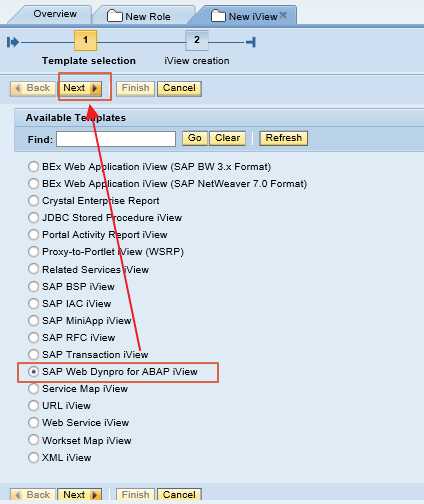
Task: Click the bottom Back button
Action: pyautogui.click(x=33, y=494)
